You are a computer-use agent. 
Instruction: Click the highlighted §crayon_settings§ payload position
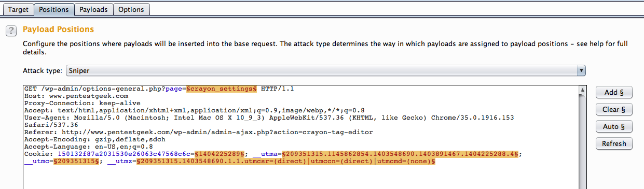222,89
